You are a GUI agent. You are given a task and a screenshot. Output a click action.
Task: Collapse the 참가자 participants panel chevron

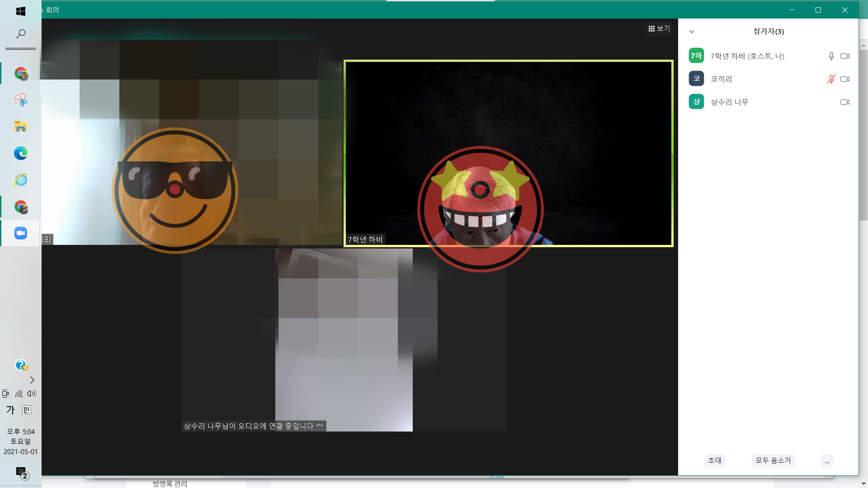[692, 32]
